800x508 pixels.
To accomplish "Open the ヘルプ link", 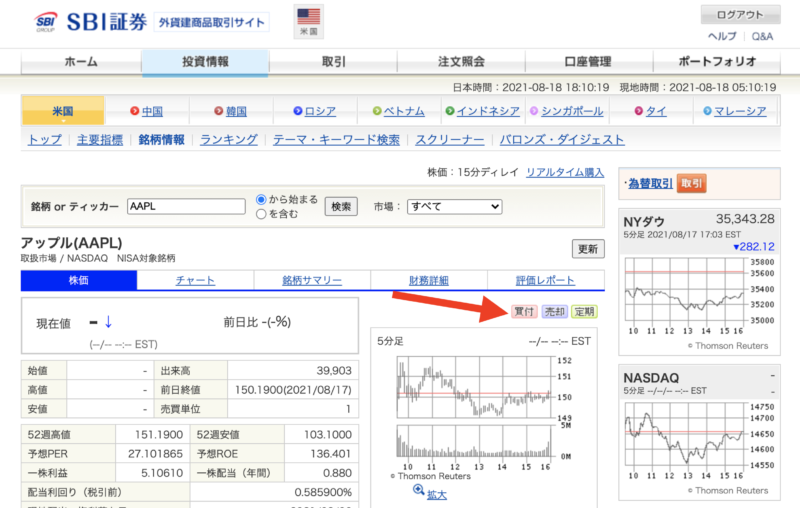I will (x=722, y=36).
